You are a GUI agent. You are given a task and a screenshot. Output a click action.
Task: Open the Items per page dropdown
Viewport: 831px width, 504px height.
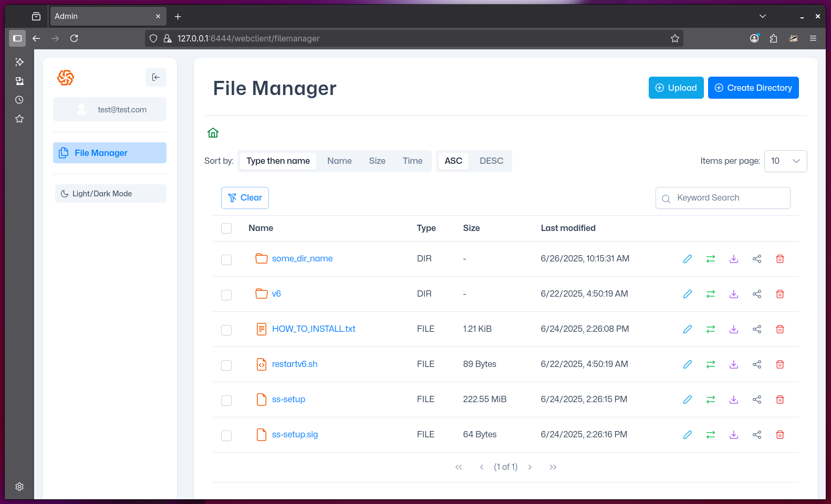785,161
